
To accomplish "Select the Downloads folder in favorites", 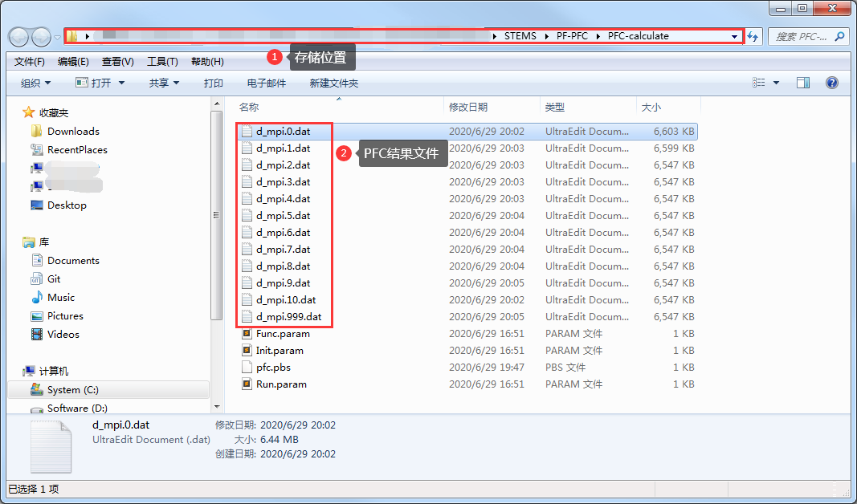I will (72, 131).
